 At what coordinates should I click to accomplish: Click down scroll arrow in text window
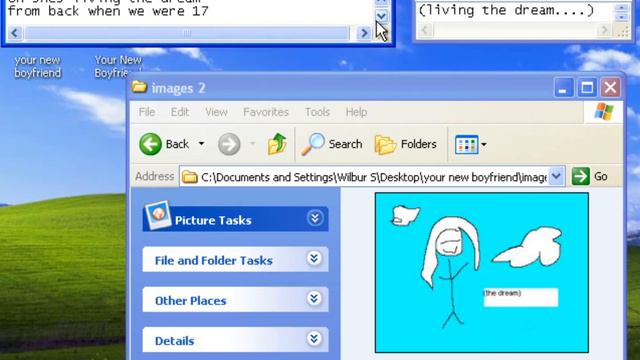[x=381, y=16]
